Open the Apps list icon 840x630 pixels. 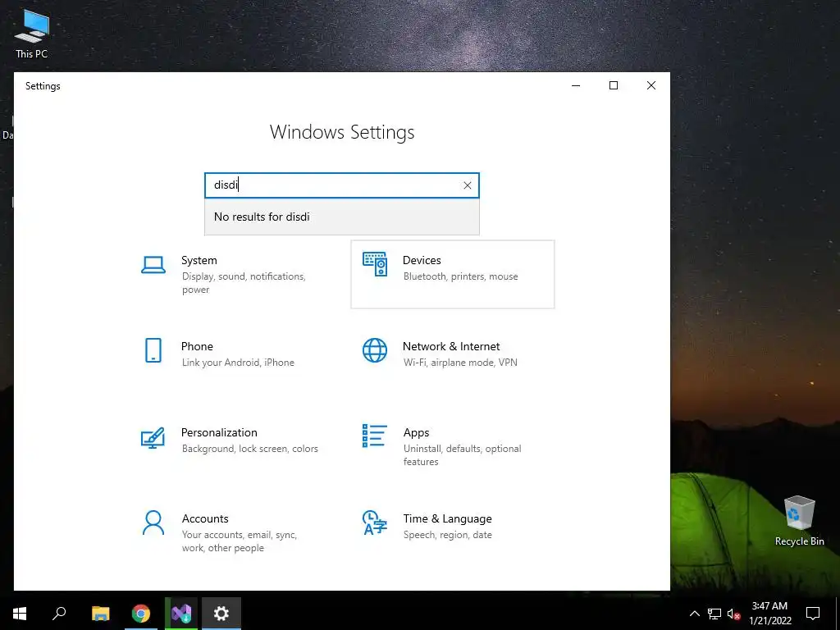click(x=374, y=436)
